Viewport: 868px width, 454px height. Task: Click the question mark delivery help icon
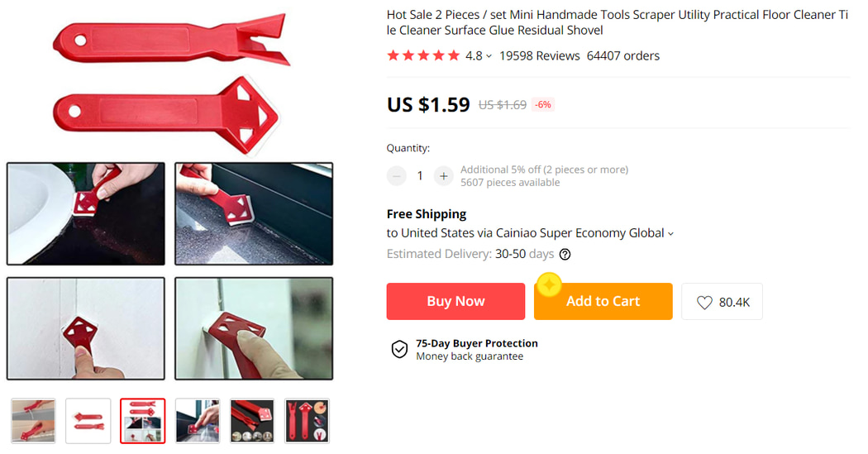565,255
